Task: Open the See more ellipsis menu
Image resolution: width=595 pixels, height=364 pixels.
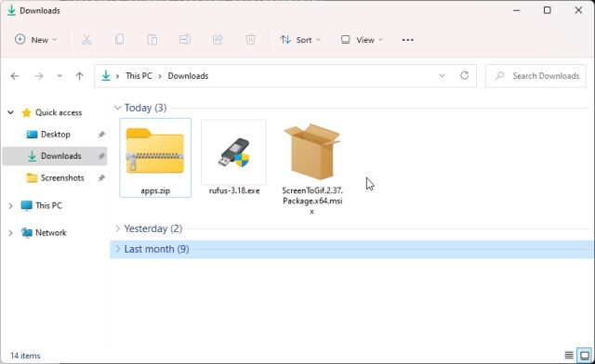Action: (x=407, y=40)
